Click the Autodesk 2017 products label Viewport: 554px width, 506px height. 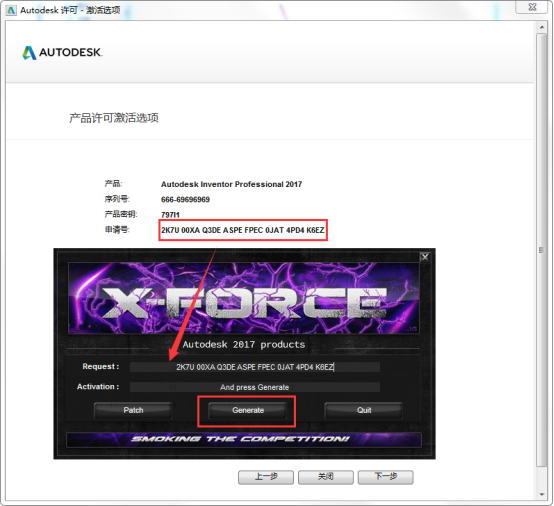(x=244, y=345)
